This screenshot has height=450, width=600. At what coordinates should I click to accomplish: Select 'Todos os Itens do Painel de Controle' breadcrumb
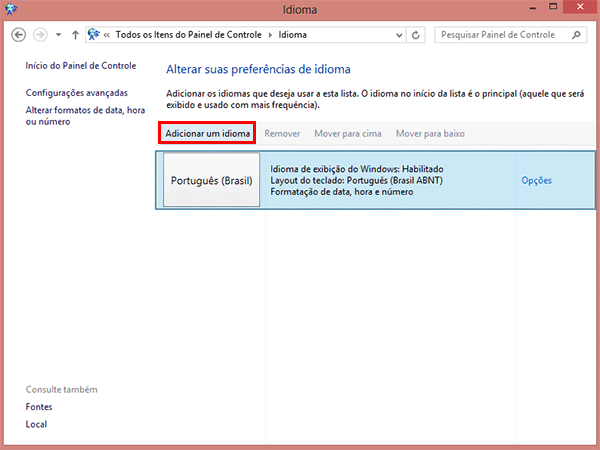coord(189,35)
